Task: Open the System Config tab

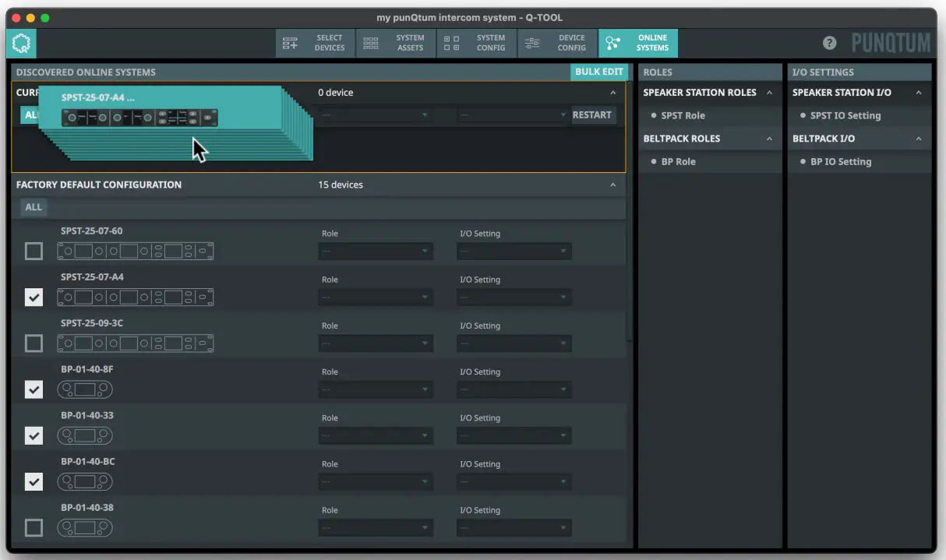Action: (476, 43)
